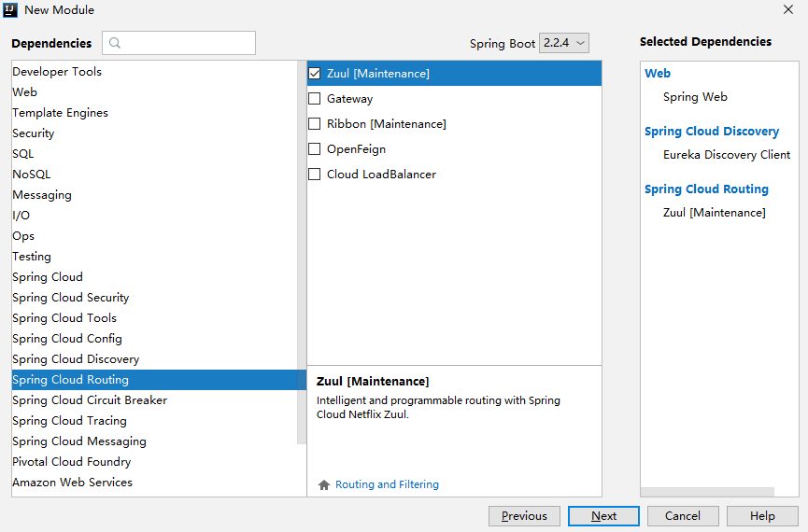Screen dimensions: 808x532
Task: Click the search magnifier icon
Action: pos(115,43)
